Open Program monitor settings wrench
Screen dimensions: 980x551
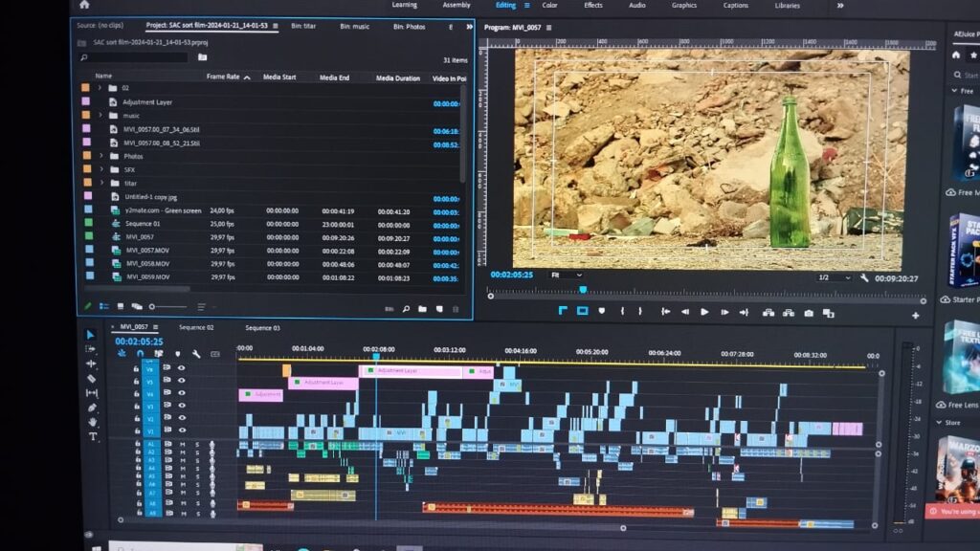click(864, 278)
